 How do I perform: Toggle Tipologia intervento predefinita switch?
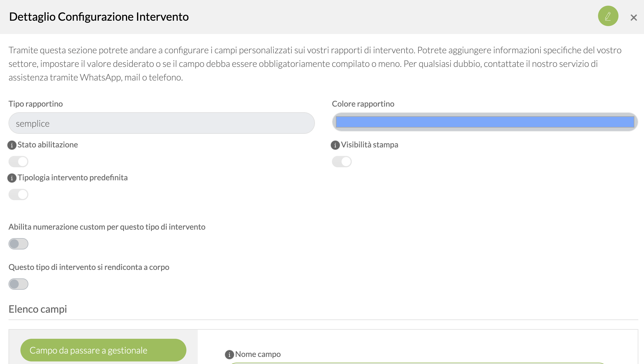coord(18,194)
